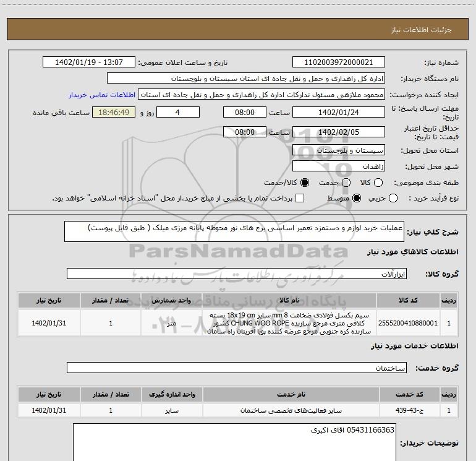This screenshot has width=476, height=461.
Task: Click the unit cell متر
Action: pyautogui.click(x=171, y=323)
